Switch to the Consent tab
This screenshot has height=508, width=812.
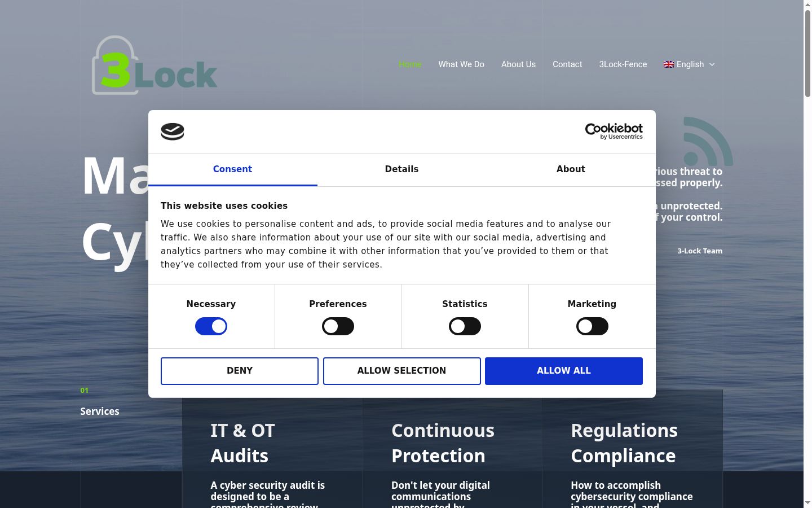point(232,169)
